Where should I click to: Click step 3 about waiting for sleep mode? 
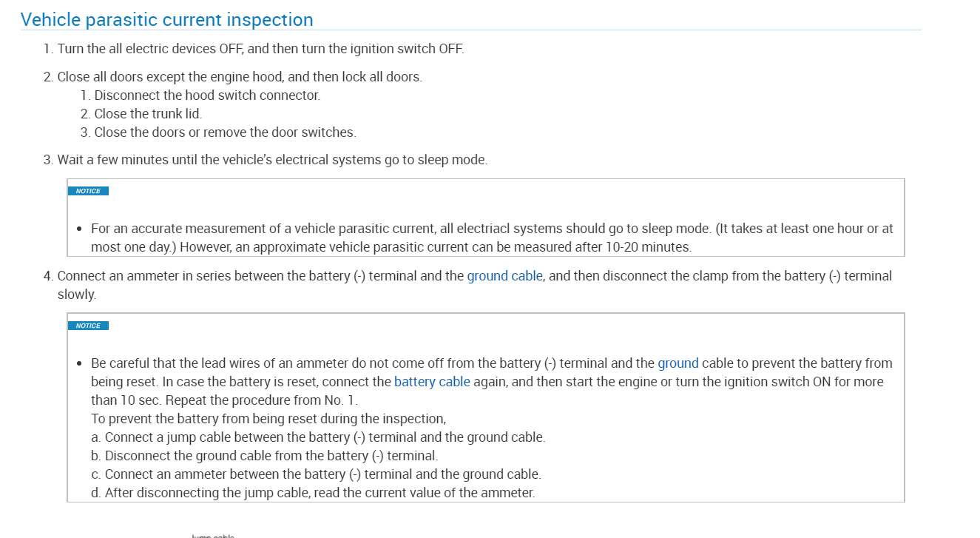(272, 160)
